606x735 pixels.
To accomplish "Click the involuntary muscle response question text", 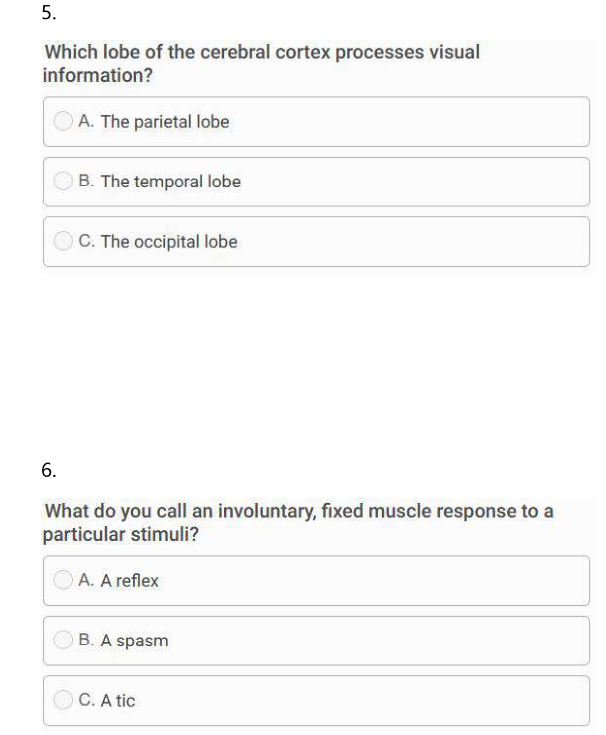I will coord(298,522).
